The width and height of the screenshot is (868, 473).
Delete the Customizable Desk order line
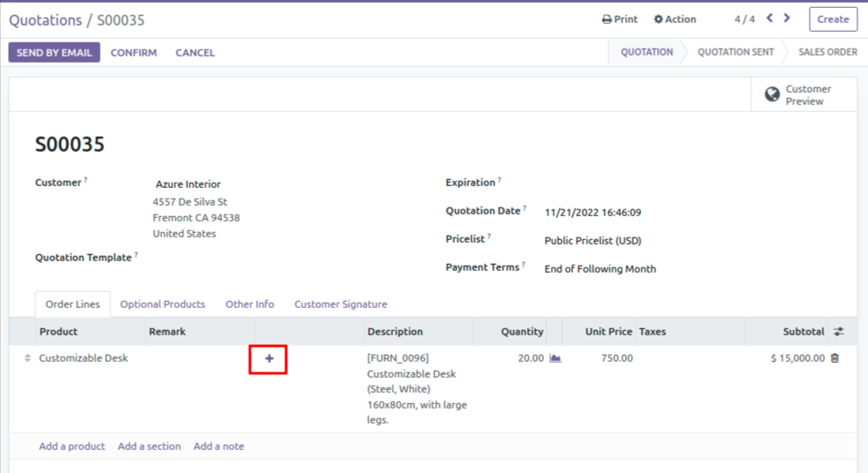pyautogui.click(x=834, y=358)
